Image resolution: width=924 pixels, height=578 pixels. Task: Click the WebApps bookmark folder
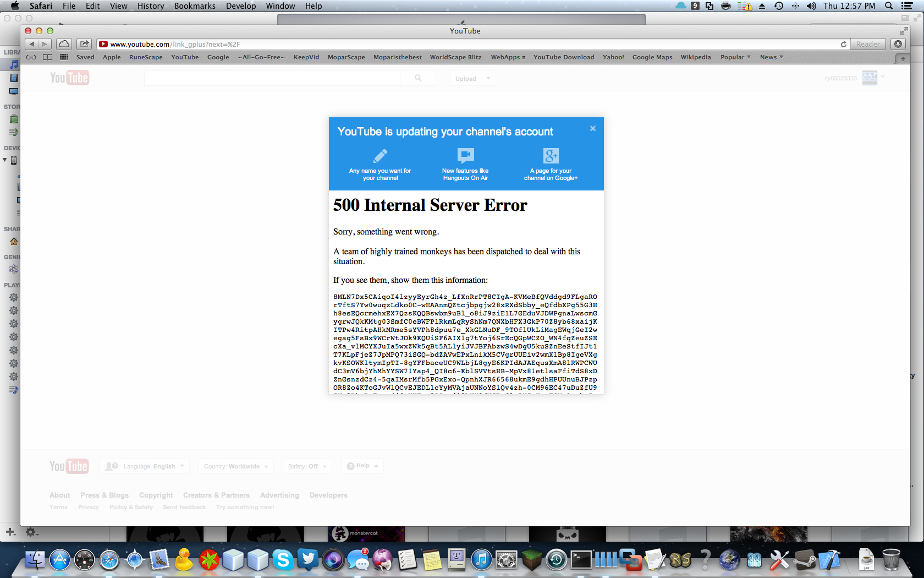(x=508, y=57)
